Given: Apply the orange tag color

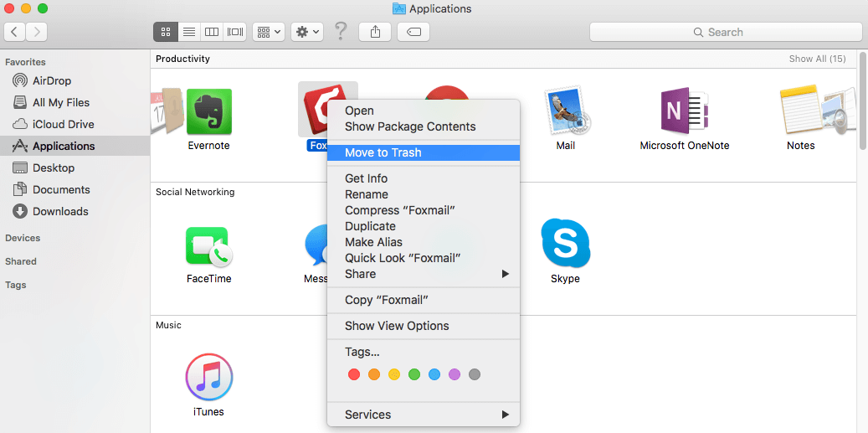Looking at the screenshot, I should (x=374, y=375).
